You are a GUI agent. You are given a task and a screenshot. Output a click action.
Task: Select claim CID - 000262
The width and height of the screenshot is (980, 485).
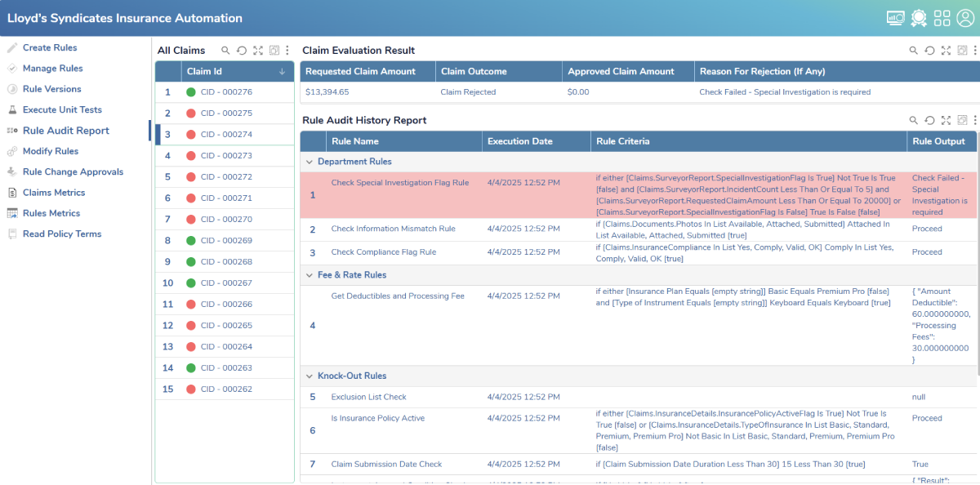point(225,389)
